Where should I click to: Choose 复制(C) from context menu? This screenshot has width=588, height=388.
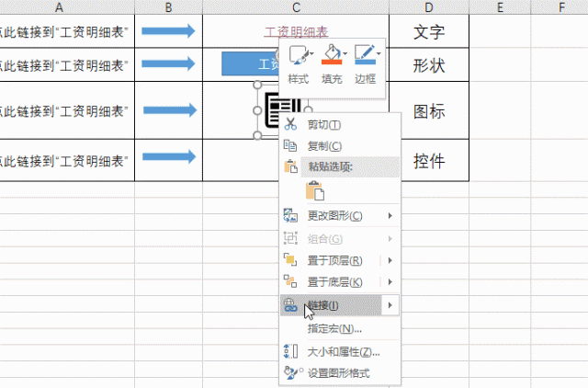pos(341,146)
